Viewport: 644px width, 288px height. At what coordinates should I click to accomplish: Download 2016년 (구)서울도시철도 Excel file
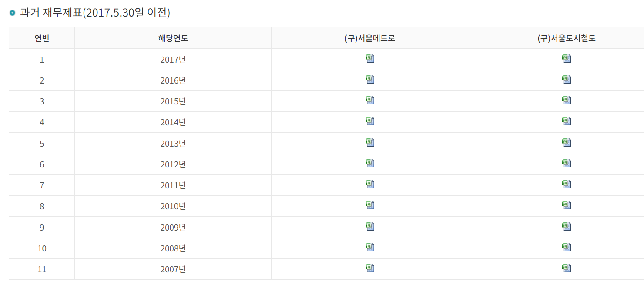(x=567, y=79)
